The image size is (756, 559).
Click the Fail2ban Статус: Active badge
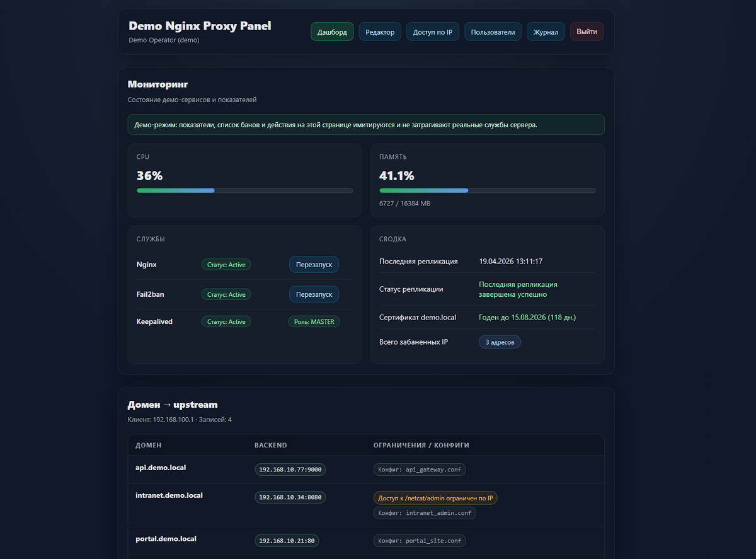click(x=226, y=294)
